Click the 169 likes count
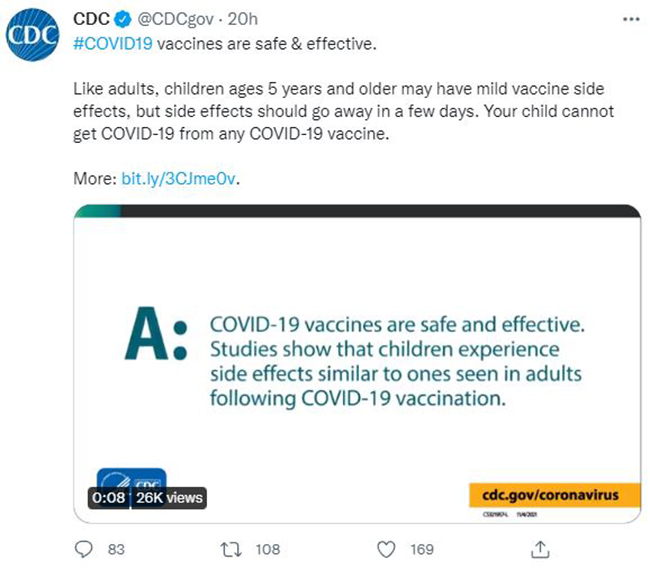Image resolution: width=650 pixels, height=569 pixels. (x=422, y=550)
